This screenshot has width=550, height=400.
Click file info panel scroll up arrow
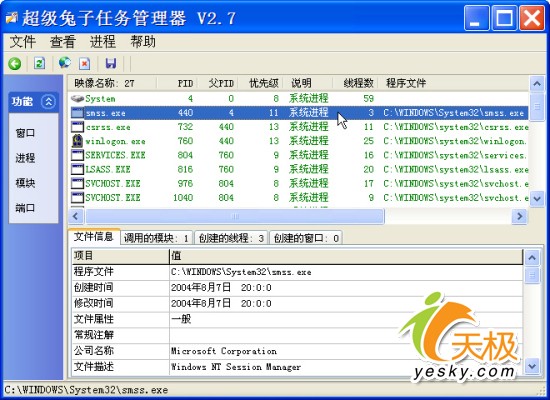point(532,258)
